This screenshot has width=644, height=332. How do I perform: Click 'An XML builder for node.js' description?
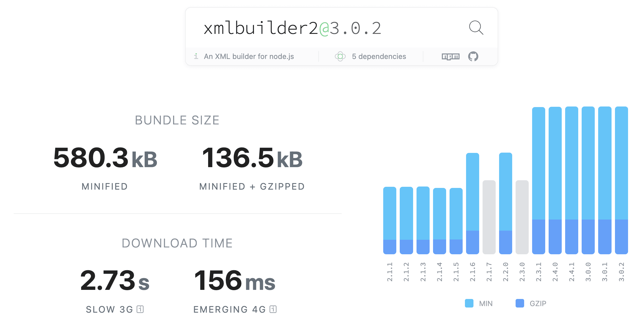(249, 56)
